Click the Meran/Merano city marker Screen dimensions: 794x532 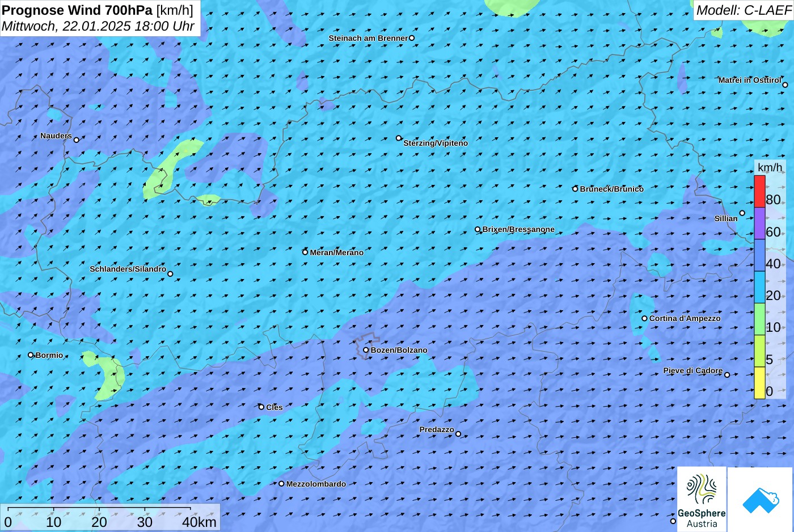click(x=305, y=252)
